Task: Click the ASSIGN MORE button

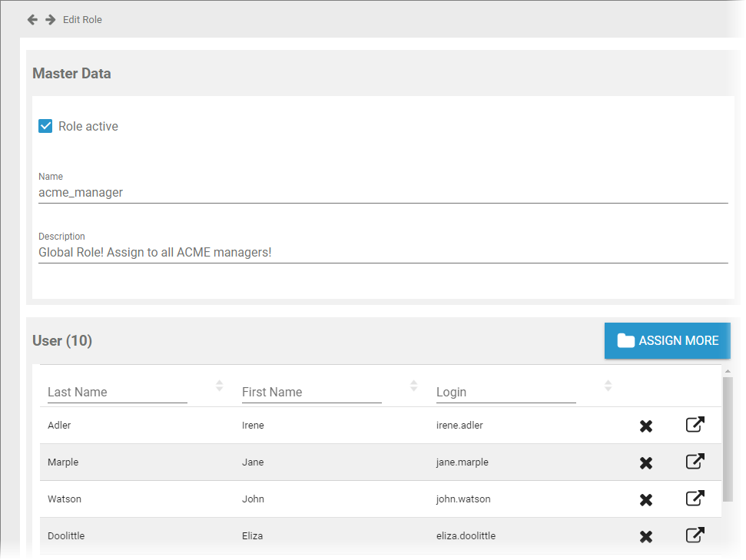Action: point(667,340)
